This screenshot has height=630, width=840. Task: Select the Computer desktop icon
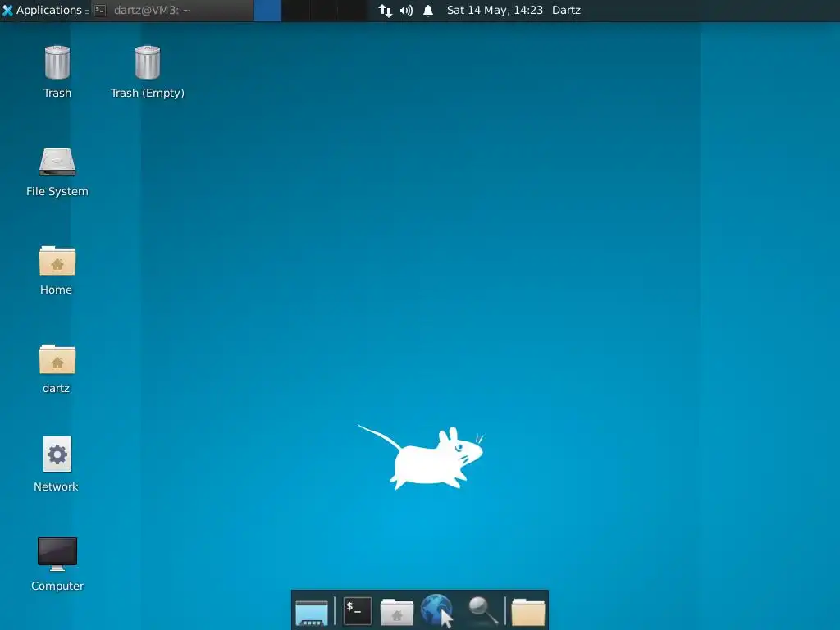click(x=57, y=554)
